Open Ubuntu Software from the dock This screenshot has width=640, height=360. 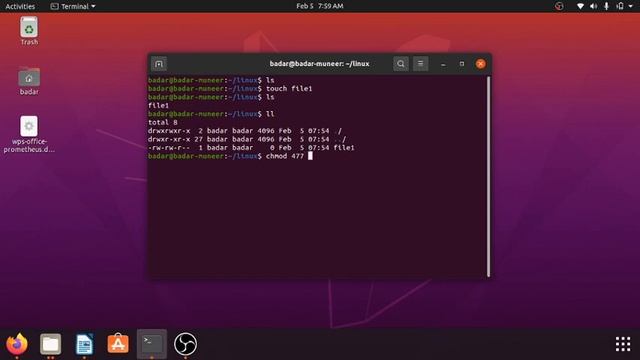(118, 344)
